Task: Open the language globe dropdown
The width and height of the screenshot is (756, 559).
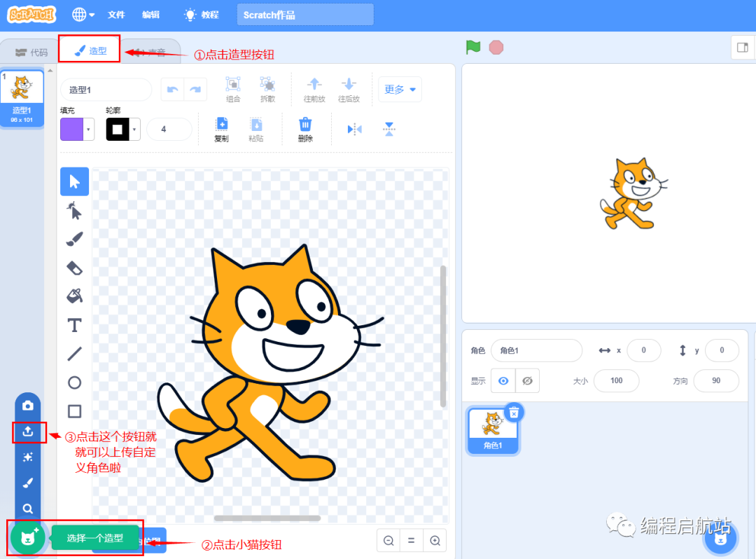Action: 82,14
